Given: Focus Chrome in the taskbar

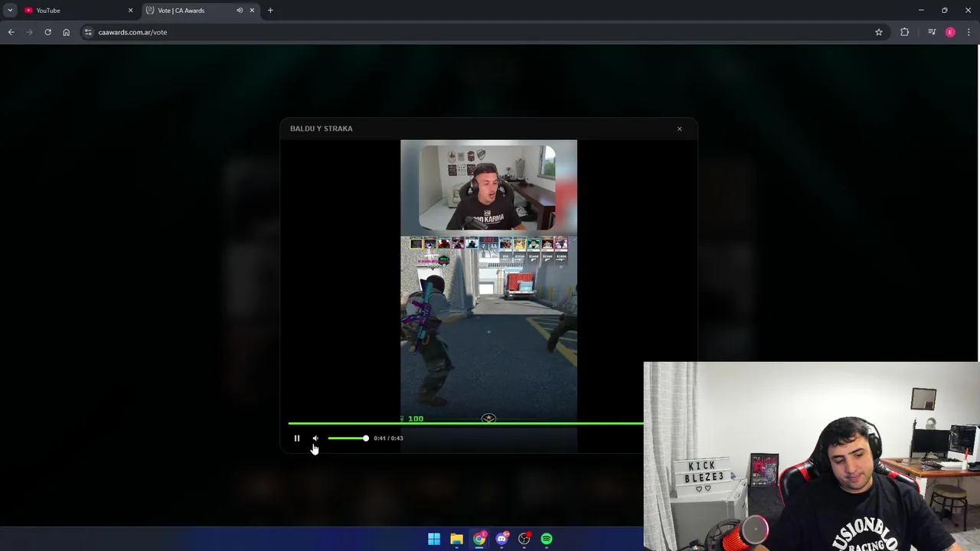Looking at the screenshot, I should pyautogui.click(x=479, y=539).
